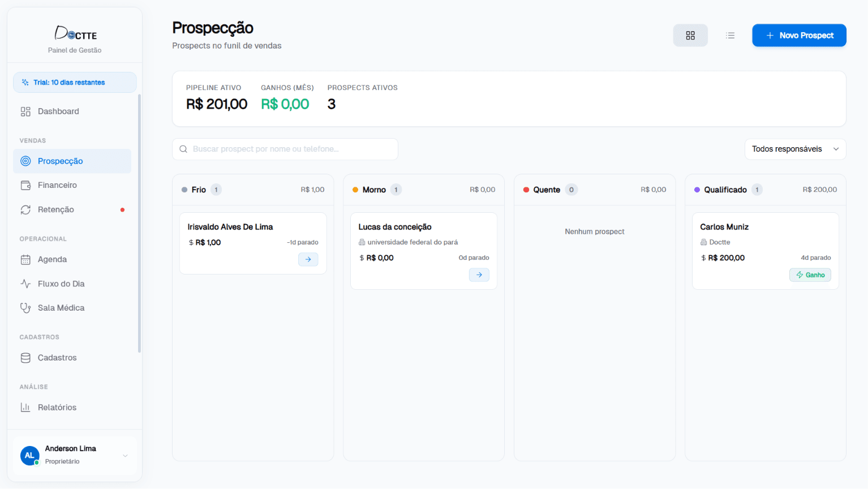Open Agenda in the sidebar
Image resolution: width=868 pixels, height=489 pixels.
tap(72, 259)
